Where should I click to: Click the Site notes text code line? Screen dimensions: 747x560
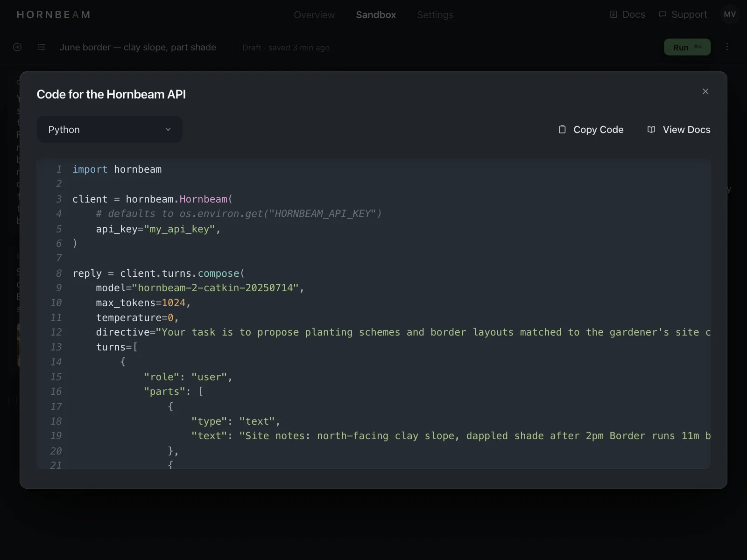click(451, 436)
